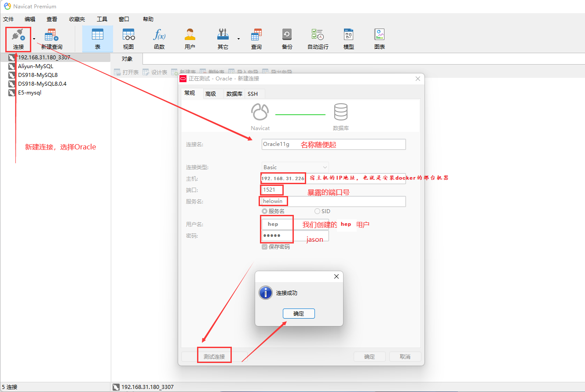Select the 视图 (View) toolbar icon
The image size is (585, 392).
tap(128, 39)
